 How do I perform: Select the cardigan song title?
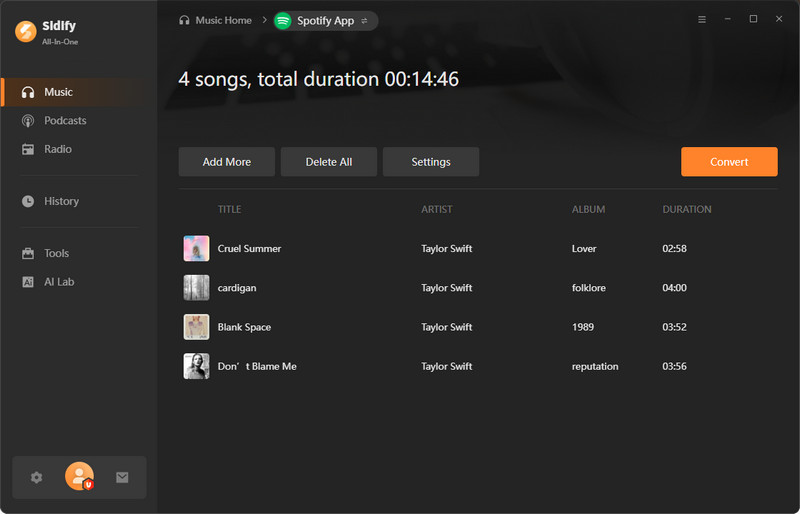point(237,288)
